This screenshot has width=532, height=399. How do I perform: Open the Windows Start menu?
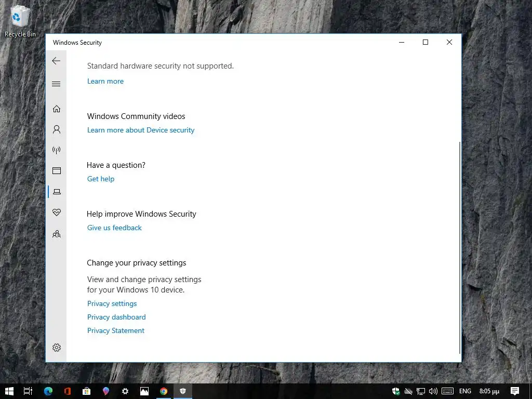click(x=9, y=391)
